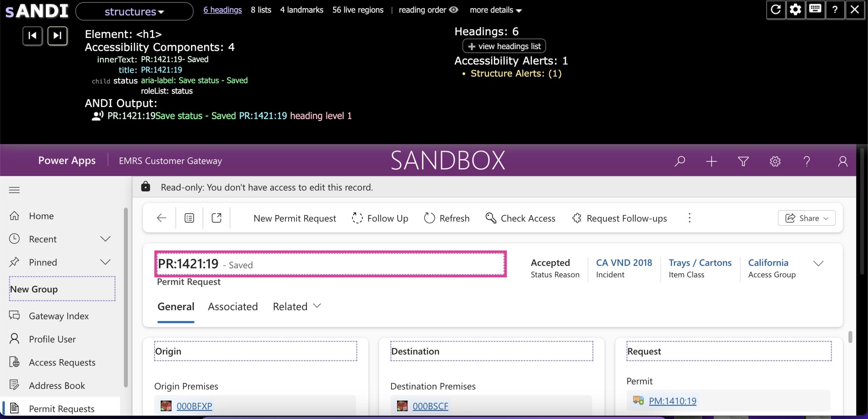Click the ANDI relaunch refresh icon
The width and height of the screenshot is (868, 419).
point(776,9)
